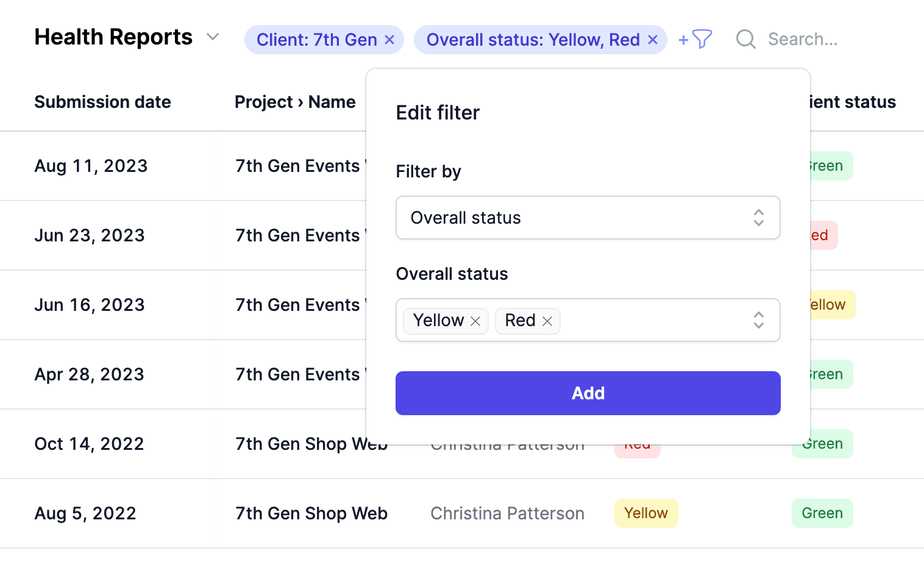
Task: Open the Filter by dropdown
Action: tap(588, 218)
